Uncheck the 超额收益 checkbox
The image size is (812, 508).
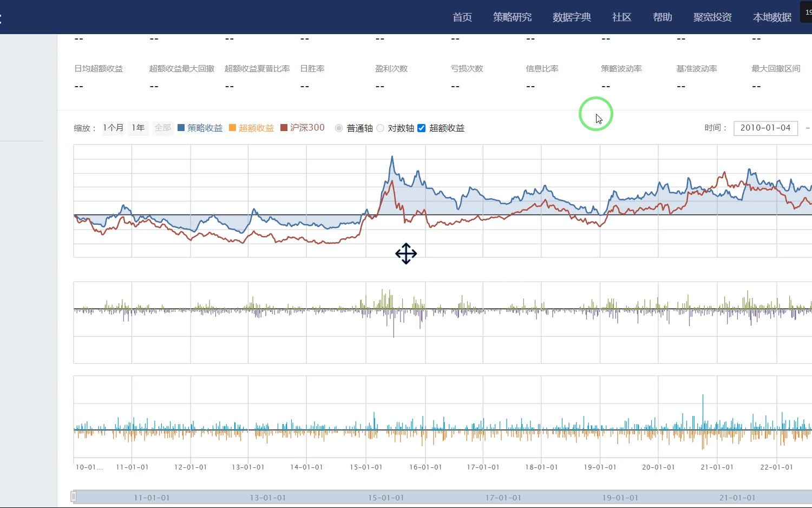pos(421,128)
